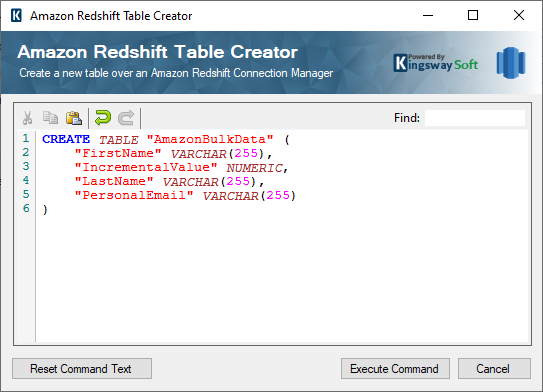The height and width of the screenshot is (392, 543).
Task: Click VARCHAR on the LastName line
Action: pos(190,182)
